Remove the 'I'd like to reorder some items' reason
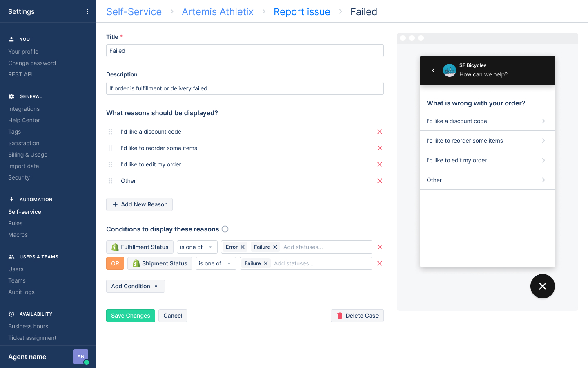588x368 pixels. click(x=380, y=148)
